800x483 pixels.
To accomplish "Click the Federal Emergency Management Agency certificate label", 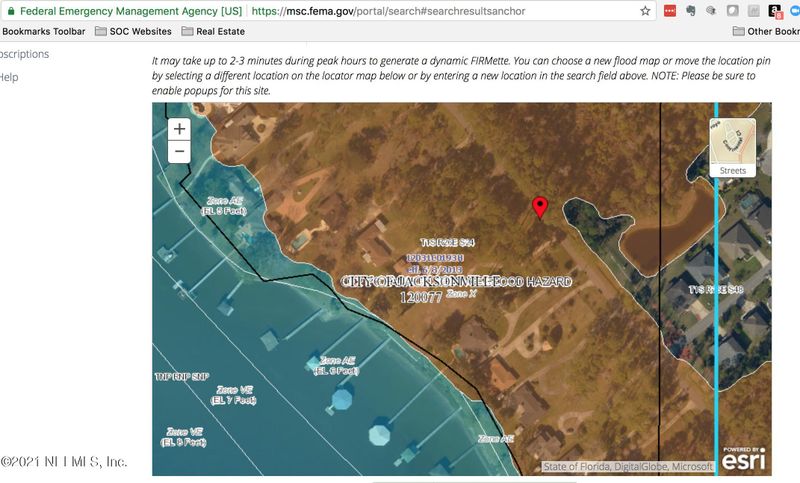I will coord(131,11).
